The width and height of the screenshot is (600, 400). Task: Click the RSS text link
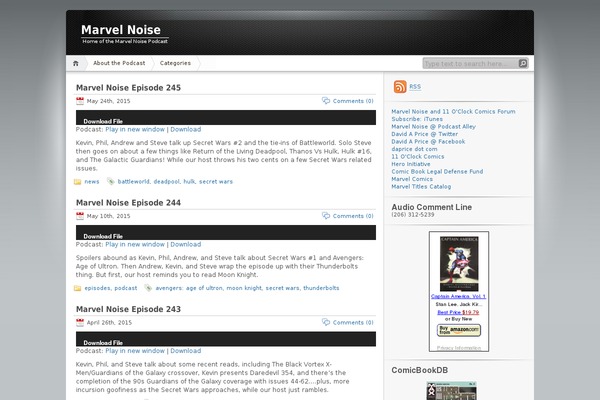click(x=415, y=87)
